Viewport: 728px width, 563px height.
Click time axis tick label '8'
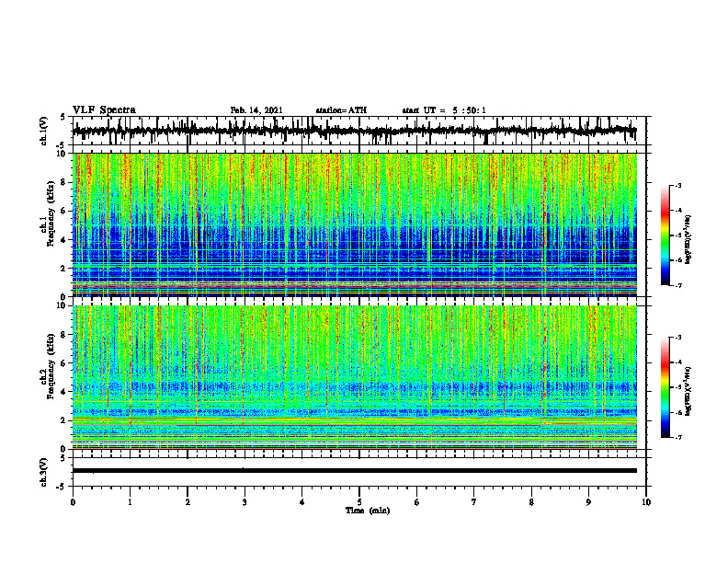(531, 502)
